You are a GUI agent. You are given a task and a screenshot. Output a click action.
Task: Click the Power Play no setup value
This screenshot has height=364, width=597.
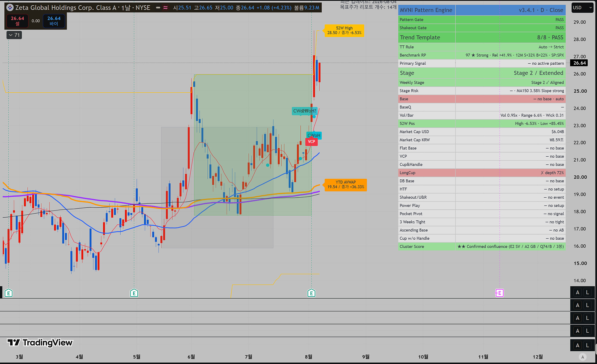click(553, 205)
